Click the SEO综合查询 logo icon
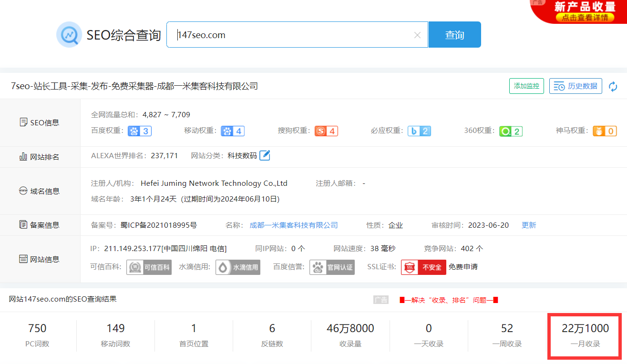Image resolution: width=627 pixels, height=364 pixels. pos(70,34)
